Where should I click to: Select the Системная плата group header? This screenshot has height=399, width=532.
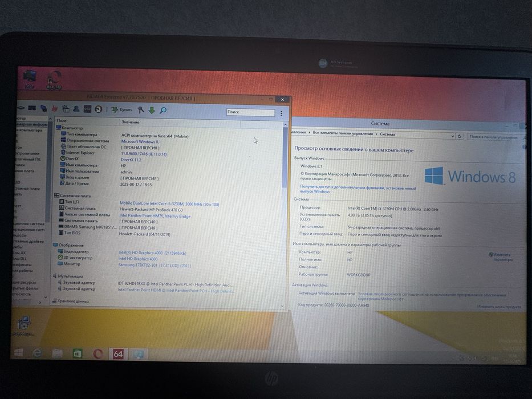(72, 196)
